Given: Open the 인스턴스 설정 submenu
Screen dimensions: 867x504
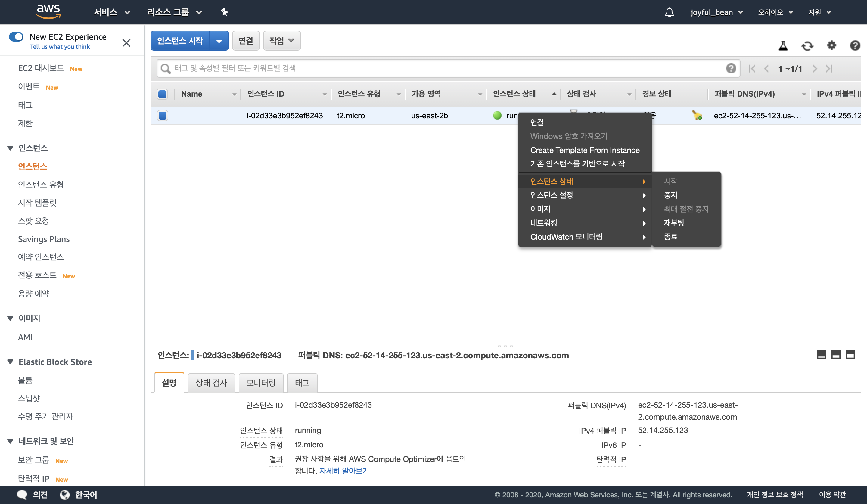Looking at the screenshot, I should (585, 195).
